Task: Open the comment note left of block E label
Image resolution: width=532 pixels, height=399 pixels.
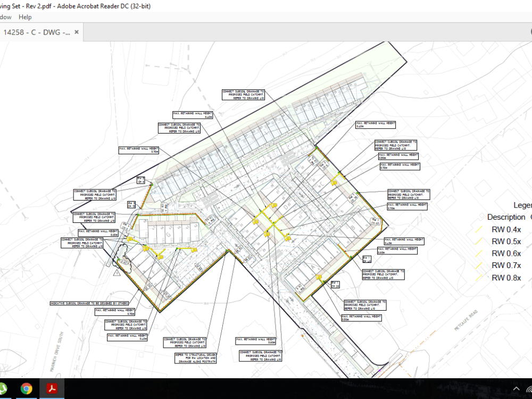Action: pos(255,221)
